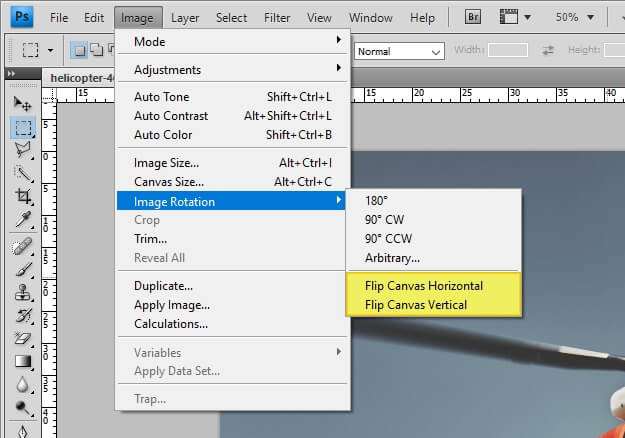Open the Window menu
This screenshot has height=438, width=625.
coord(371,18)
